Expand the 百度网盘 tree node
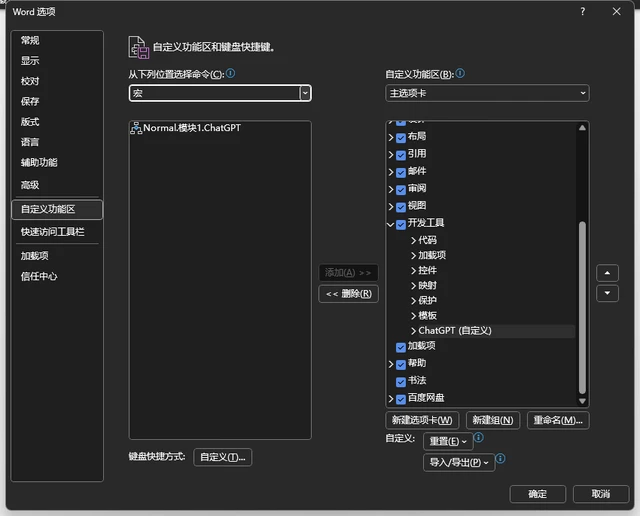640x516 pixels. coord(391,399)
